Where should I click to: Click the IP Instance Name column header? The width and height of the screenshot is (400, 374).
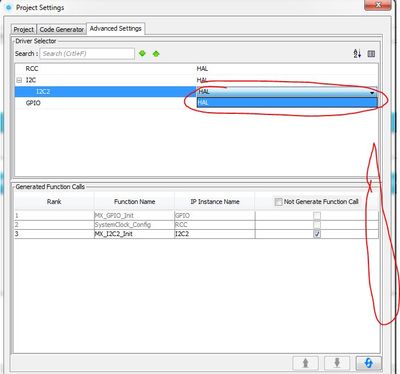click(x=215, y=202)
